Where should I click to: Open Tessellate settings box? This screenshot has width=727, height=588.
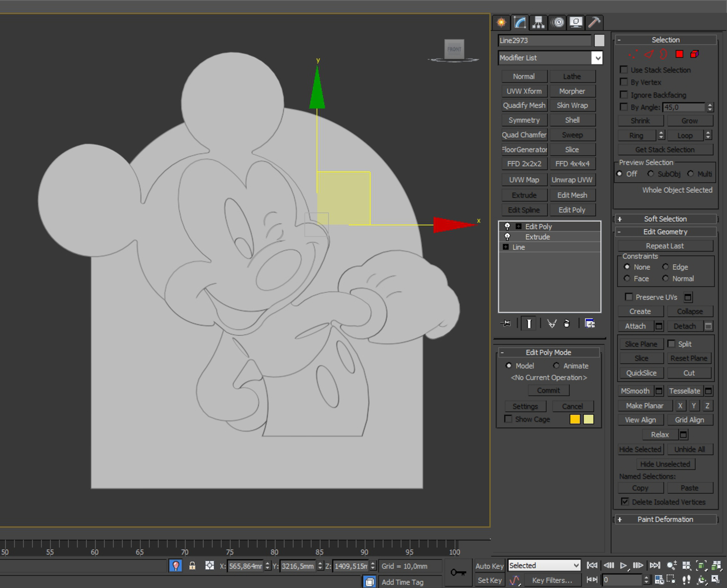[708, 391]
